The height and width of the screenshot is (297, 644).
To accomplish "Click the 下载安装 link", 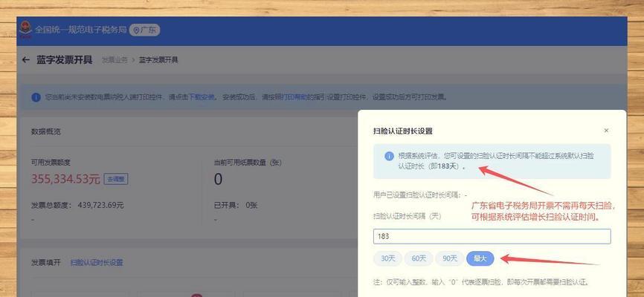I will pyautogui.click(x=202, y=97).
